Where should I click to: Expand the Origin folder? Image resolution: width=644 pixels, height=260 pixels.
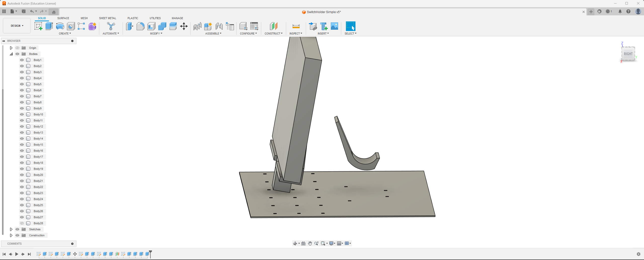click(x=11, y=48)
